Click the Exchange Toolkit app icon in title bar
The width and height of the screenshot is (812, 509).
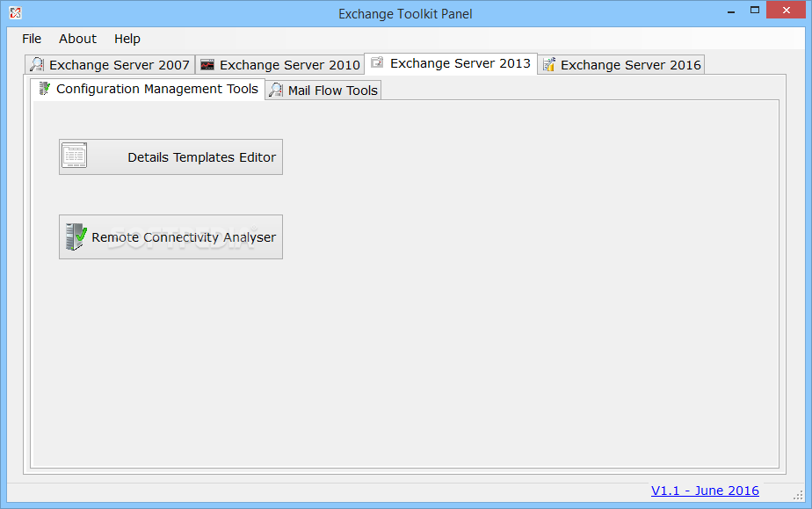click(16, 13)
